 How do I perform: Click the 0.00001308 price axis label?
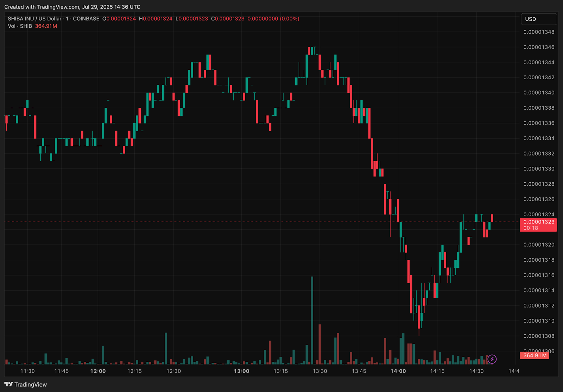[539, 336]
